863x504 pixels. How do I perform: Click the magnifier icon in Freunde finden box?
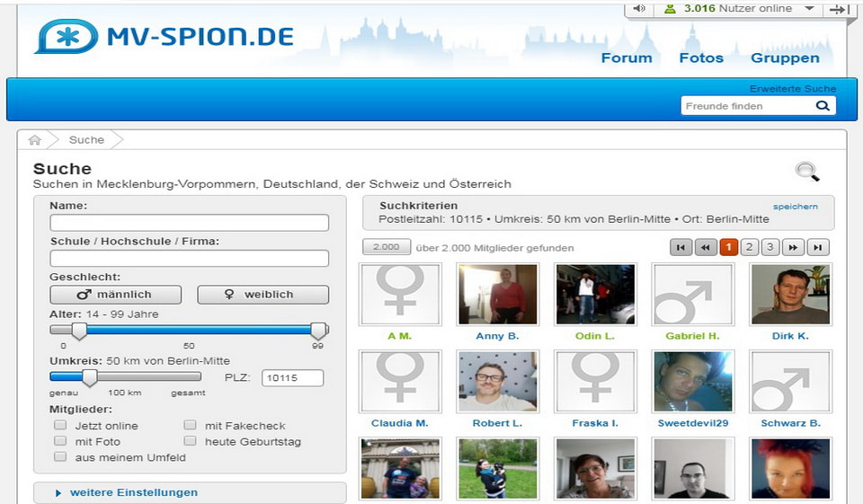823,106
